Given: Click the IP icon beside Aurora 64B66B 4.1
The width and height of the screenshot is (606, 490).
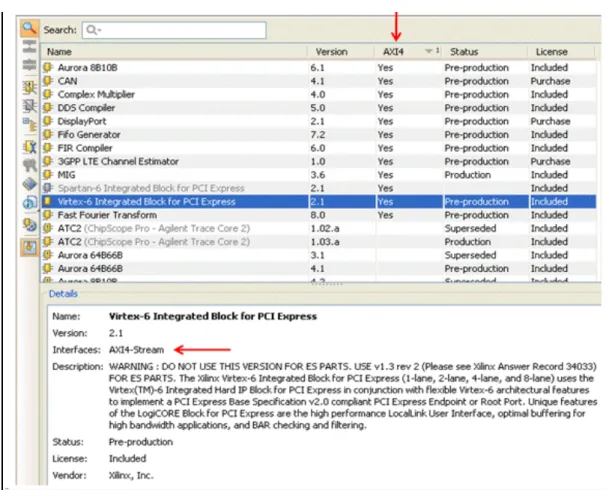Looking at the screenshot, I should [48, 269].
